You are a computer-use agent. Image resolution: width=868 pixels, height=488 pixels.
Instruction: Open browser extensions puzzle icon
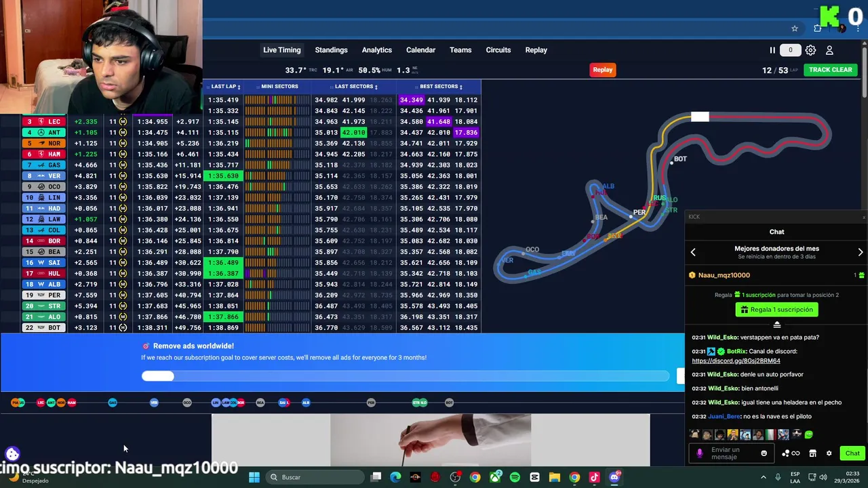818,28
